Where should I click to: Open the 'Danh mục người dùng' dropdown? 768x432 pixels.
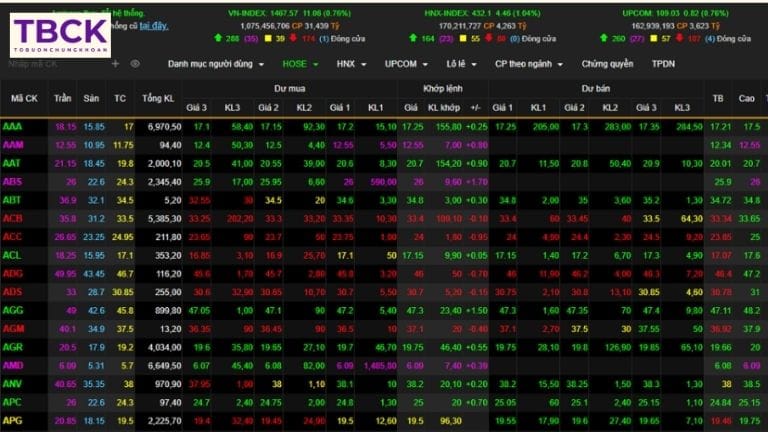click(215, 63)
